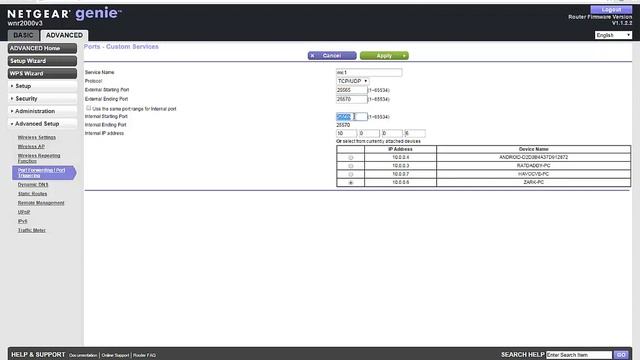Collapse the Advanced Setup section
The width and height of the screenshot is (640, 360).
(42, 124)
